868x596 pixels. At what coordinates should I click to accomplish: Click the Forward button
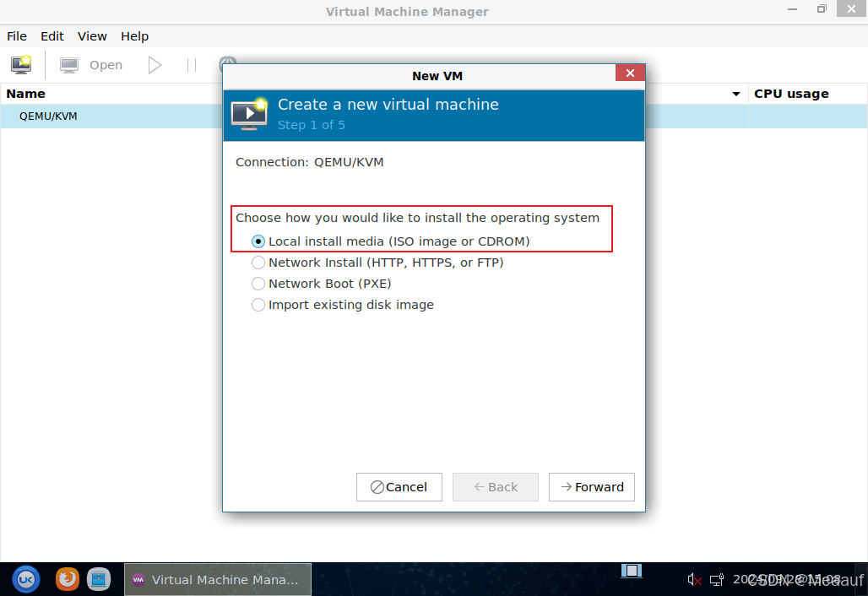(592, 487)
